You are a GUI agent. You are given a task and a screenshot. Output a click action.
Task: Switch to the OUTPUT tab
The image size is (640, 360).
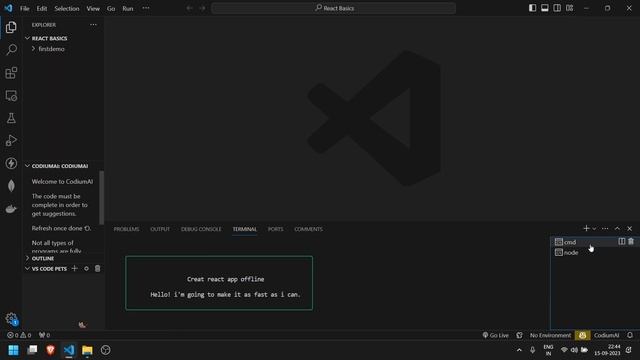tap(160, 229)
